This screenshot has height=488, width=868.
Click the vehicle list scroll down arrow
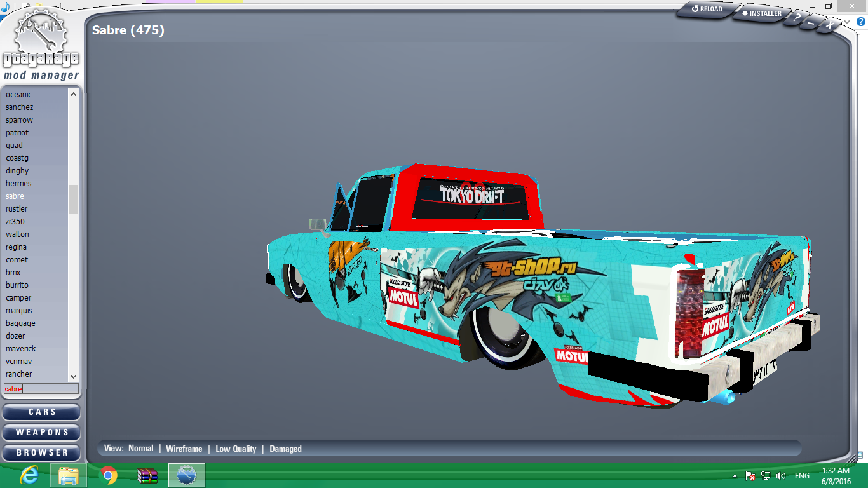tap(73, 376)
